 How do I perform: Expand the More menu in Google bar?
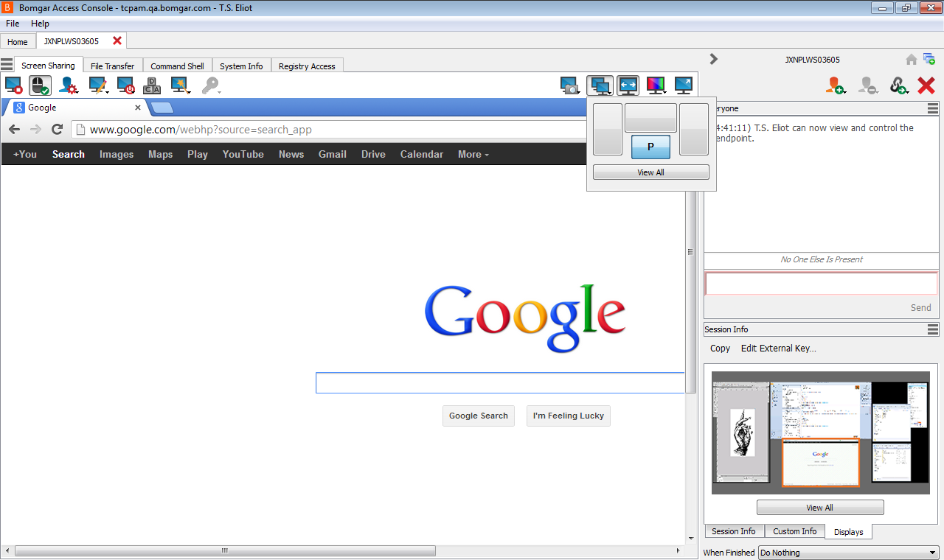pos(474,154)
